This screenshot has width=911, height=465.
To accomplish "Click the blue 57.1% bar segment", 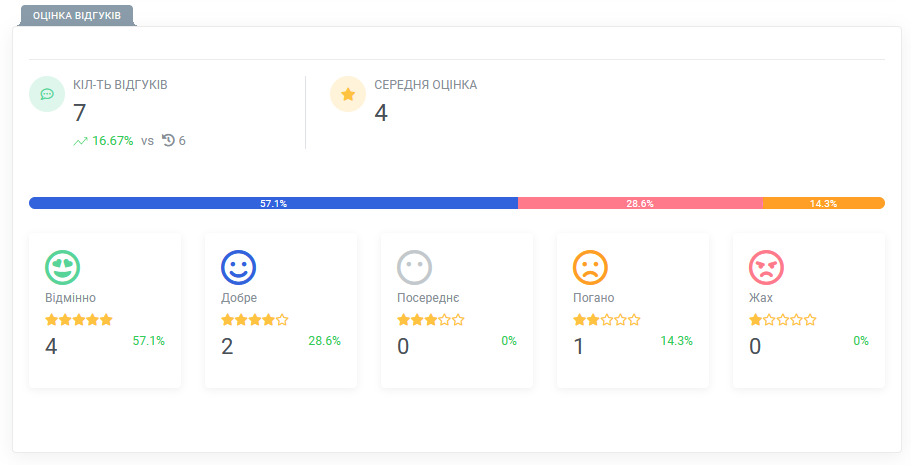I will click(x=273, y=203).
